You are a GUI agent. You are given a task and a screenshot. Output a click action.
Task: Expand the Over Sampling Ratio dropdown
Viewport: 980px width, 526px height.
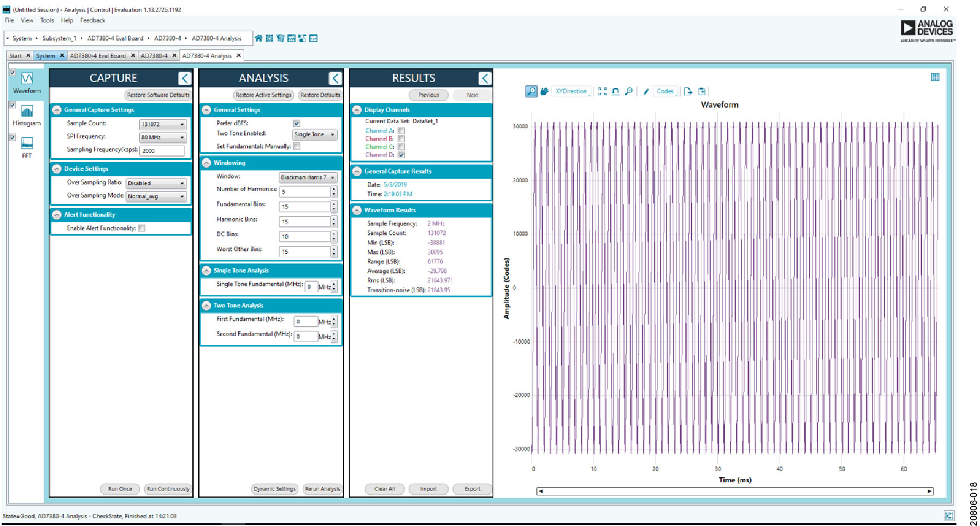click(x=156, y=183)
